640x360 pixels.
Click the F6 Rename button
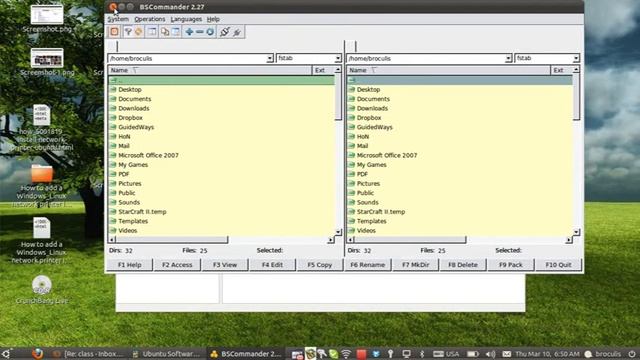(x=368, y=264)
